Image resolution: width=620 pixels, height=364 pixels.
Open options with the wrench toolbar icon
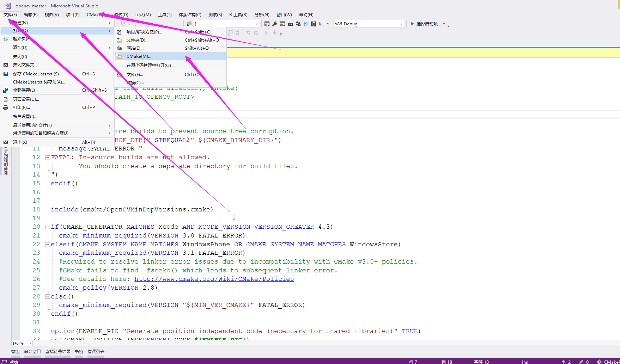point(275,24)
